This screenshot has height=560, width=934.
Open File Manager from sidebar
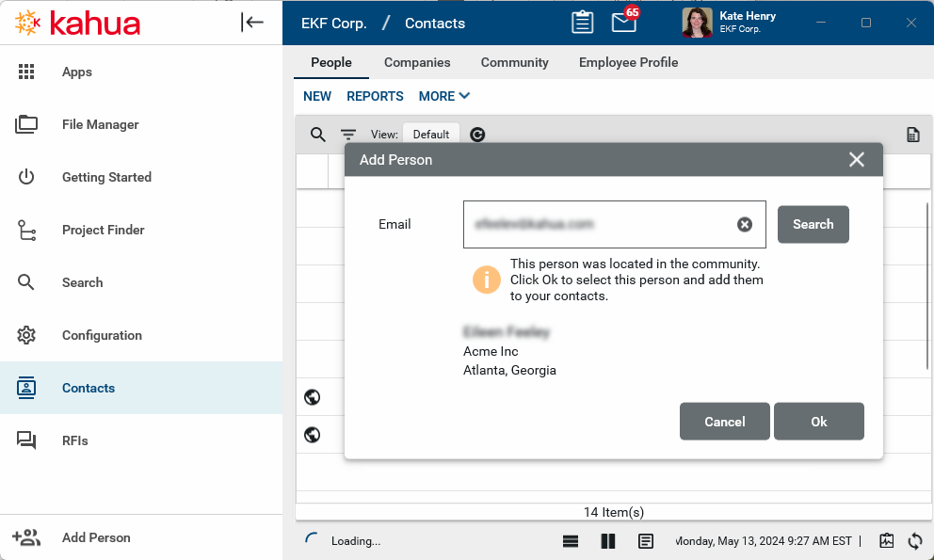[100, 124]
